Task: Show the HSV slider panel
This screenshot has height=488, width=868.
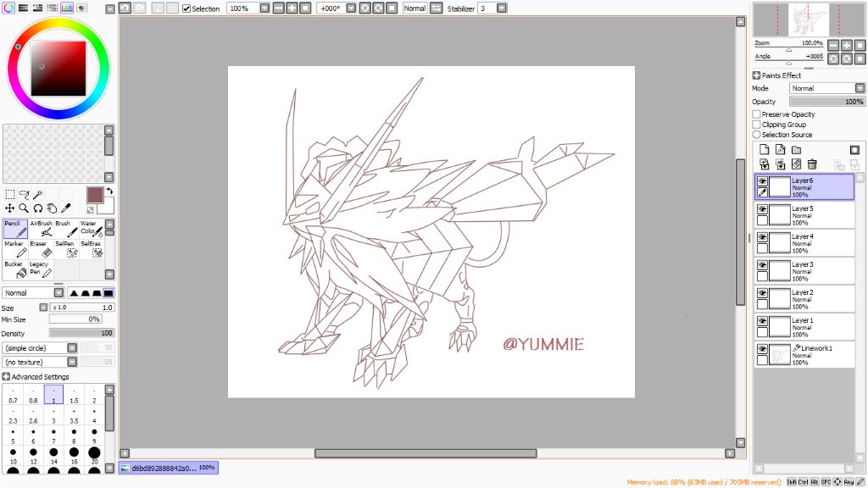Action: (x=37, y=8)
